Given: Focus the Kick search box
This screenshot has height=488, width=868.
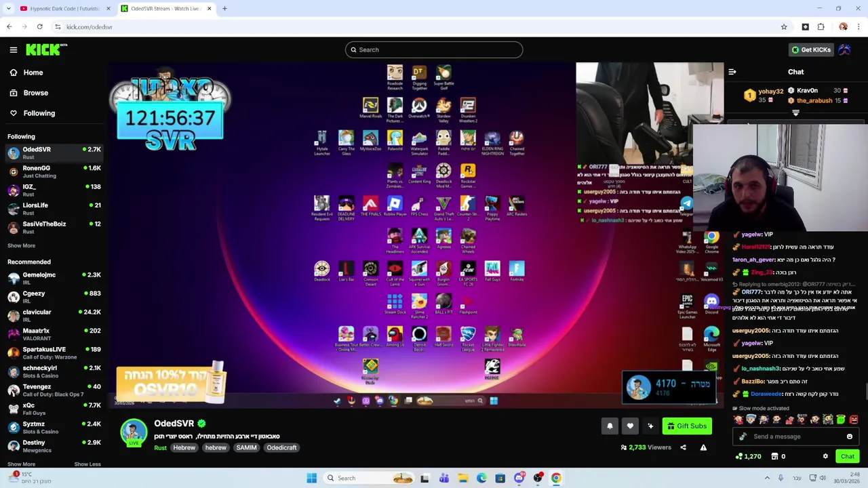Looking at the screenshot, I should 434,49.
